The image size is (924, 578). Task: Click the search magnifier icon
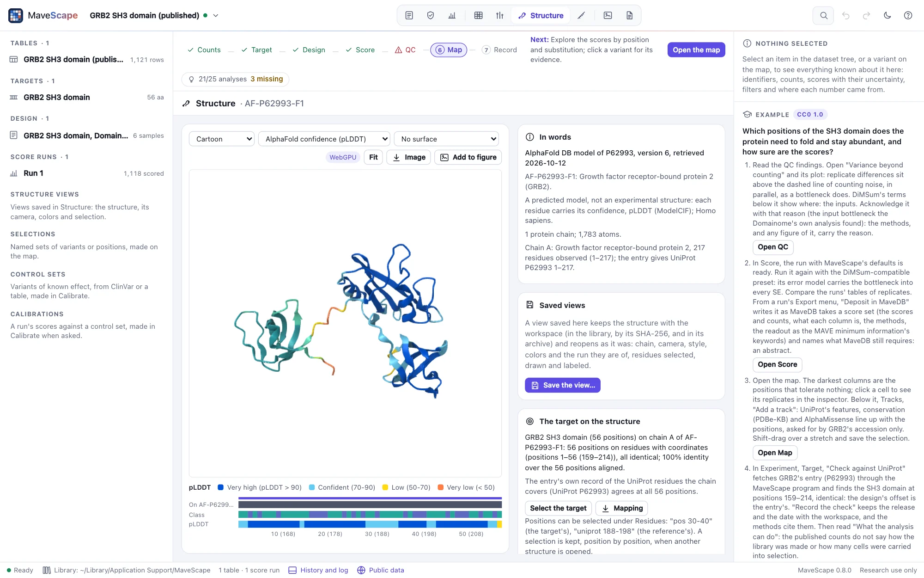click(823, 15)
